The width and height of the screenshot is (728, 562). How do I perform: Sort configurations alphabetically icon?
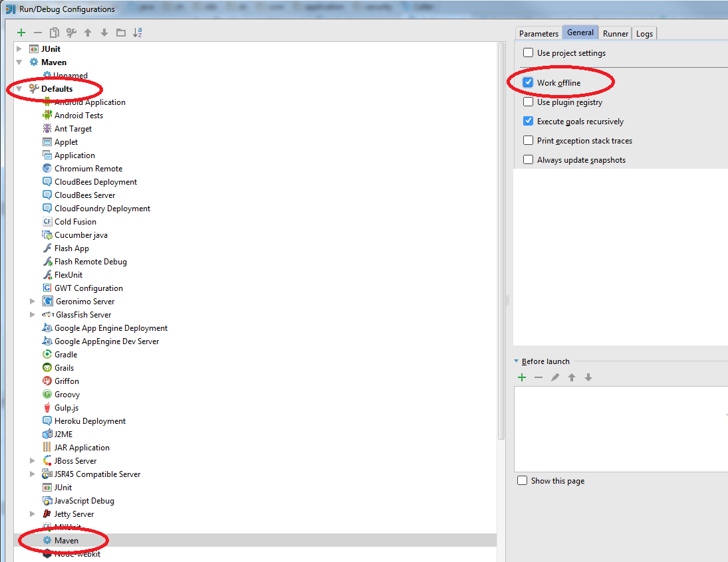(x=138, y=33)
